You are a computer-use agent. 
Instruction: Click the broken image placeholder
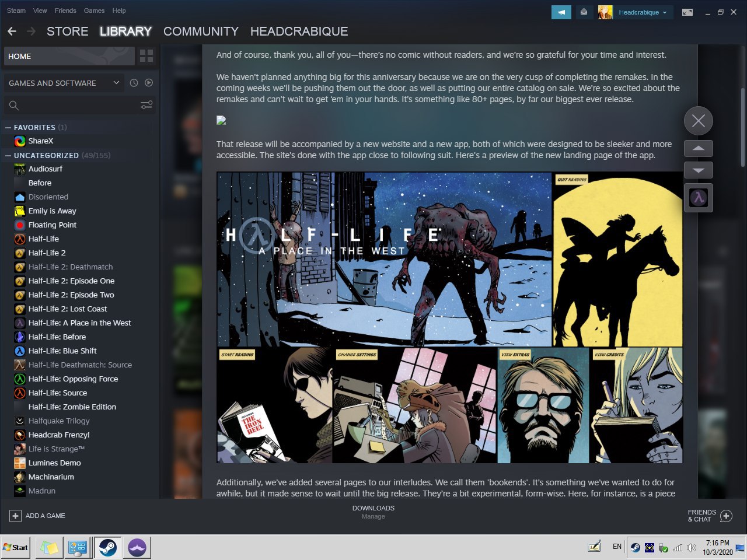click(221, 120)
